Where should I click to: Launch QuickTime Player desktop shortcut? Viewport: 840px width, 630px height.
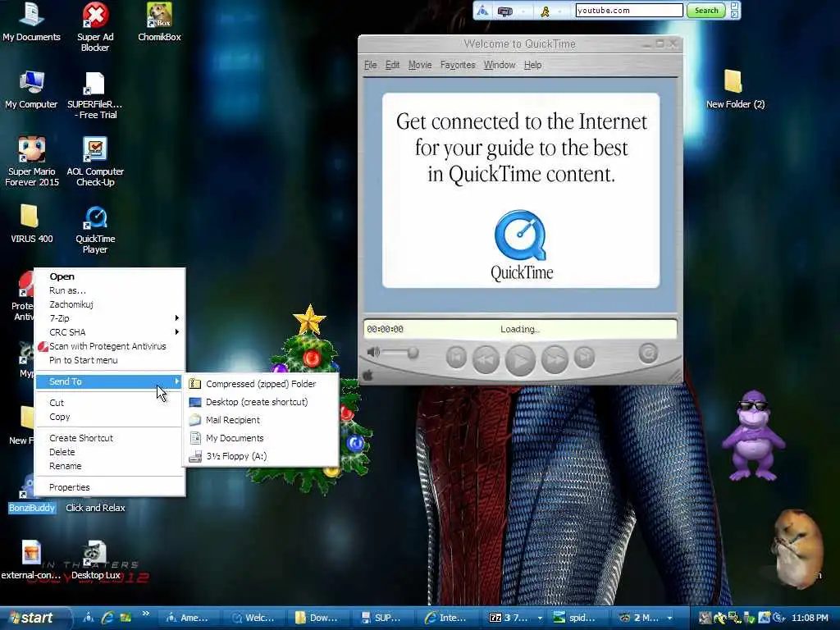point(95,231)
